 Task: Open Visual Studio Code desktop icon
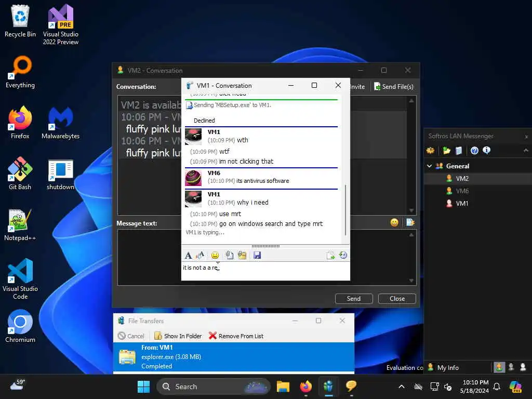tap(20, 279)
